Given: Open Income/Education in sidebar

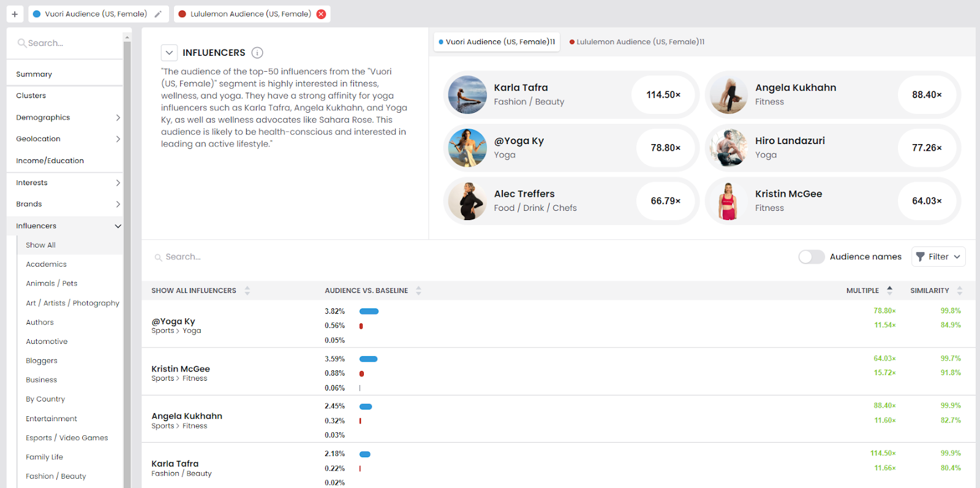Looking at the screenshot, I should pos(50,161).
